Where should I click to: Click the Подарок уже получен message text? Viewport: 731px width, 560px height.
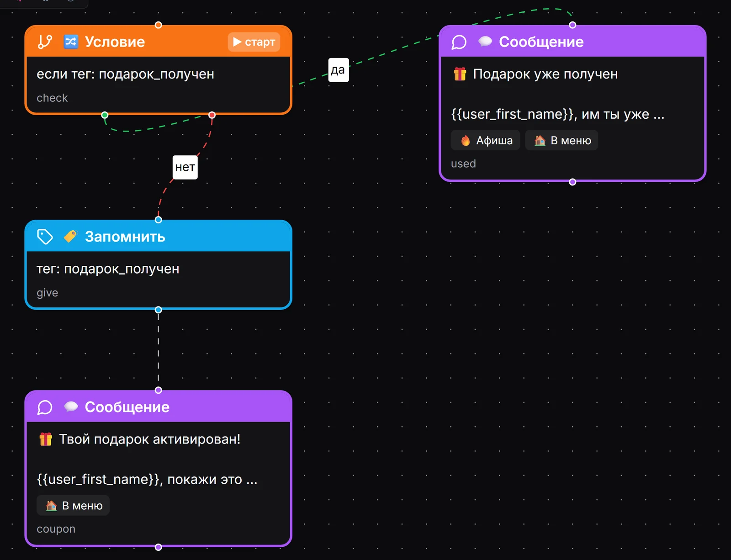pyautogui.click(x=545, y=74)
